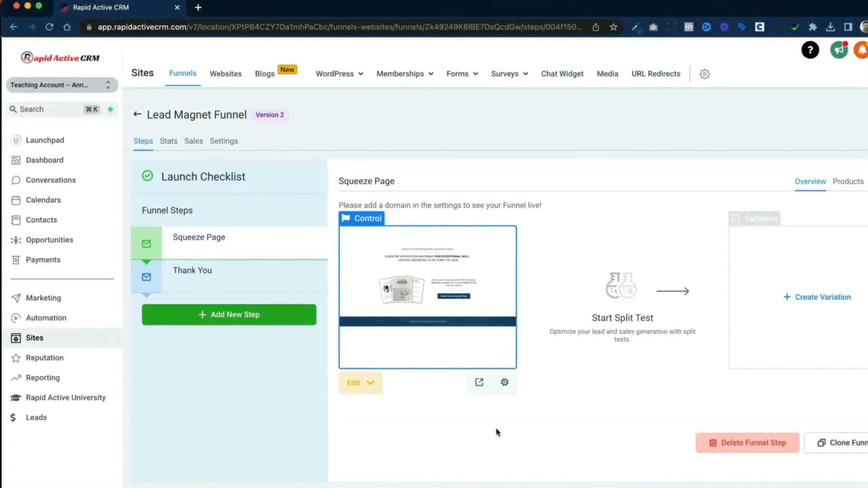Screen dimensions: 868x488
Task: Switch to the Overview tab
Action: (810, 181)
